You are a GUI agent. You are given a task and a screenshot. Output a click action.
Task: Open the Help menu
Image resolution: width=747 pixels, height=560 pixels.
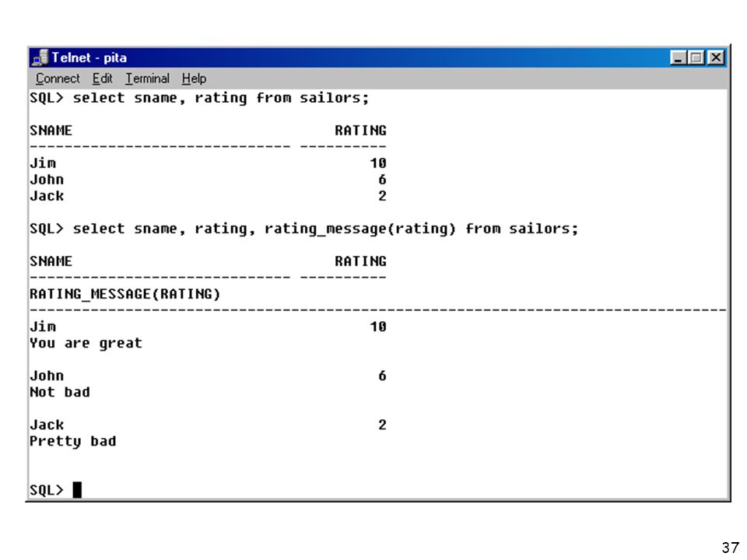pos(194,79)
